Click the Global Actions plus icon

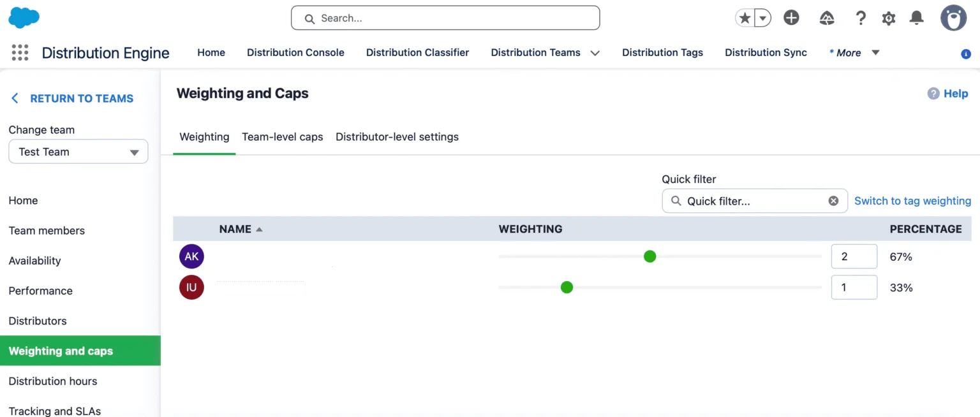tap(791, 18)
